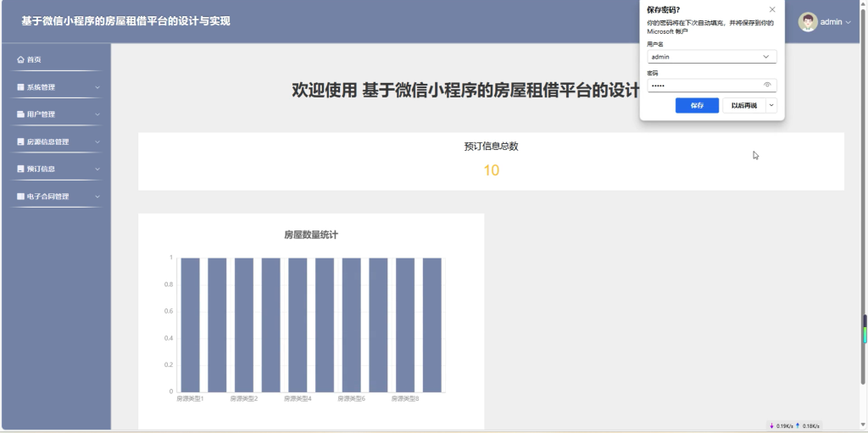Open the username combo box arrow
Screen dimensions: 868x433
click(766, 57)
